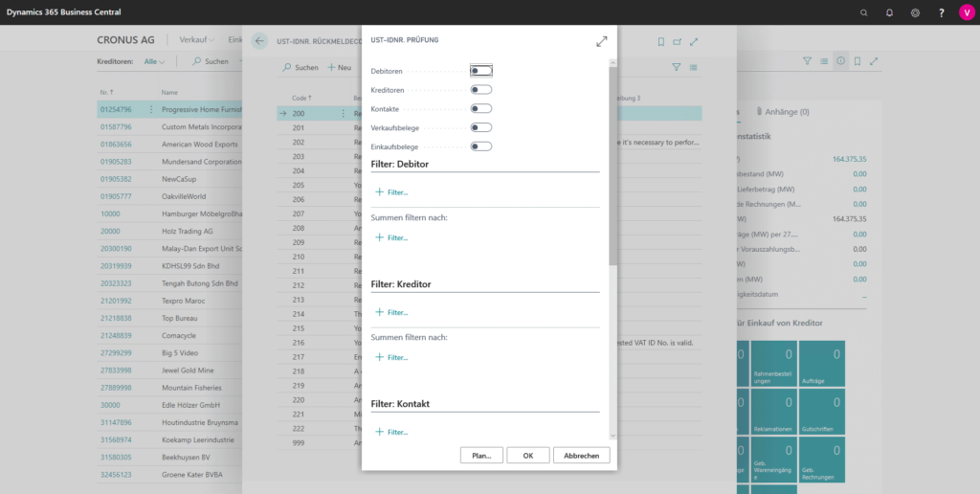This screenshot has height=494, width=980.
Task: Click Neu in the Rückmeldecodes page
Action: tap(340, 68)
